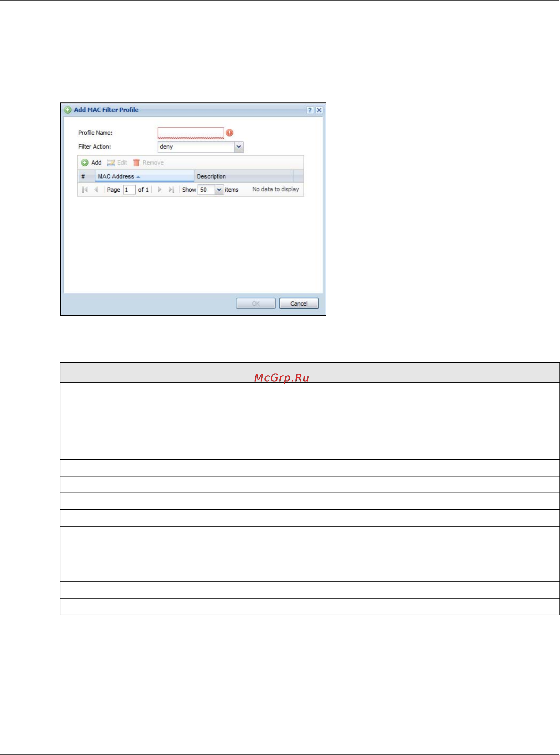The width and height of the screenshot is (560, 755).
Task: Open the Filter Action dropdown
Action: (x=239, y=147)
